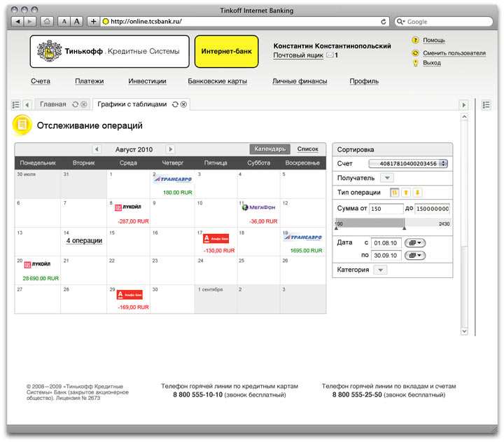
Task: Go to next month after Август 2010
Action: click(x=170, y=149)
